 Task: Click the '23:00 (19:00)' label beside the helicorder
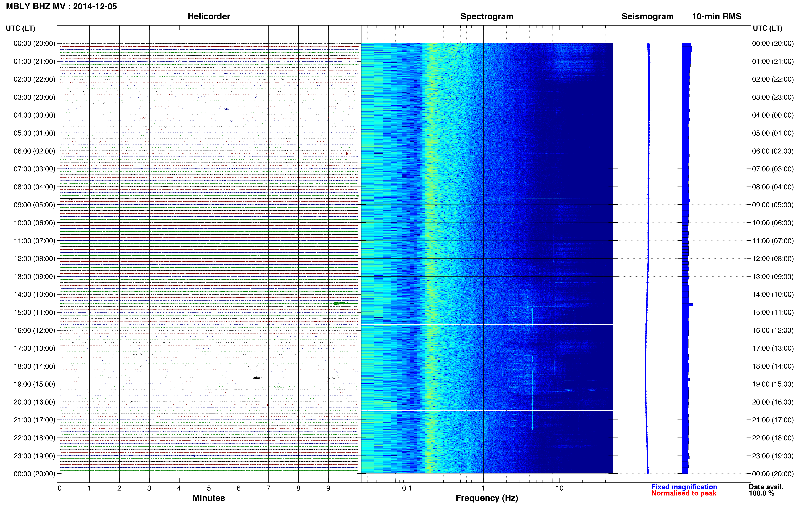34,456
